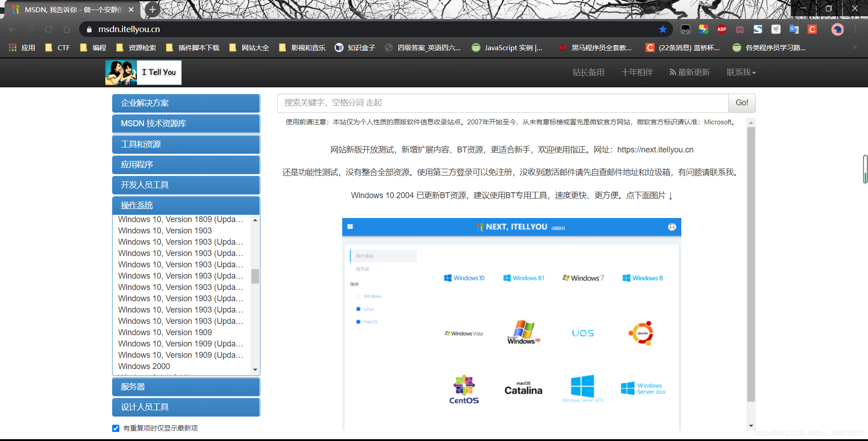868x441 pixels.
Task: Click content pane scrollbar up arrow
Action: [751, 123]
